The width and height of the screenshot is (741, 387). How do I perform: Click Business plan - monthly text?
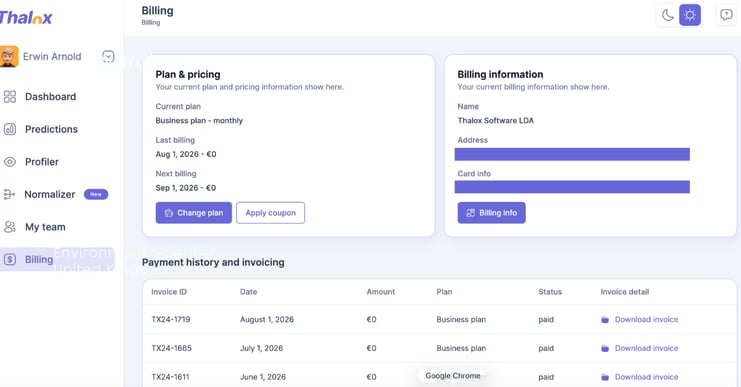point(199,120)
